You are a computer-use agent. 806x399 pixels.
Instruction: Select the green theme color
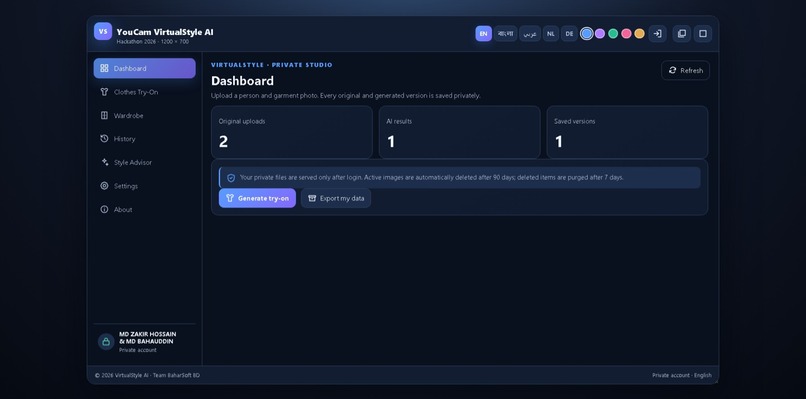click(x=613, y=33)
